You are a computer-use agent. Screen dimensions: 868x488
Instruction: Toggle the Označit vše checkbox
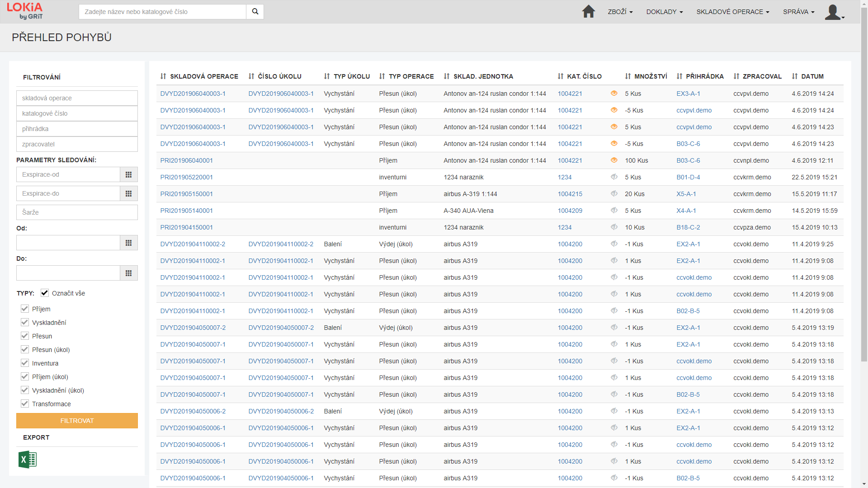click(x=45, y=293)
